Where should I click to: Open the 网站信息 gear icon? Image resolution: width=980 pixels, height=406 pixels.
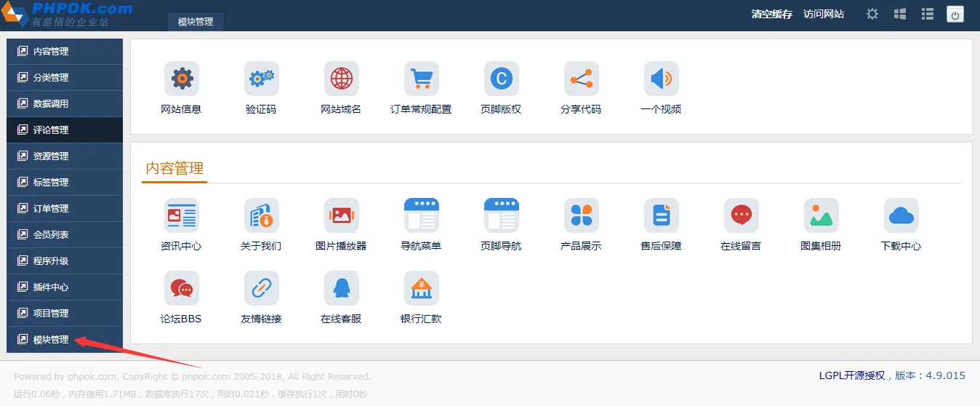[x=181, y=79]
